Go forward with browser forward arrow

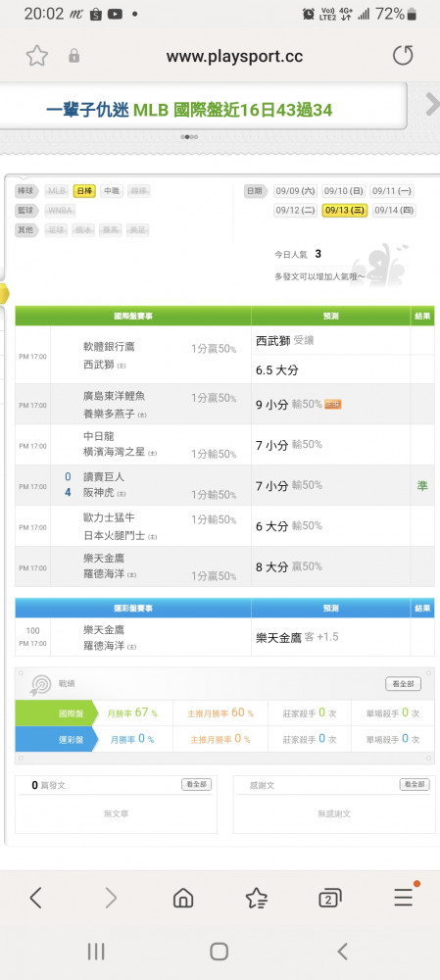111,898
